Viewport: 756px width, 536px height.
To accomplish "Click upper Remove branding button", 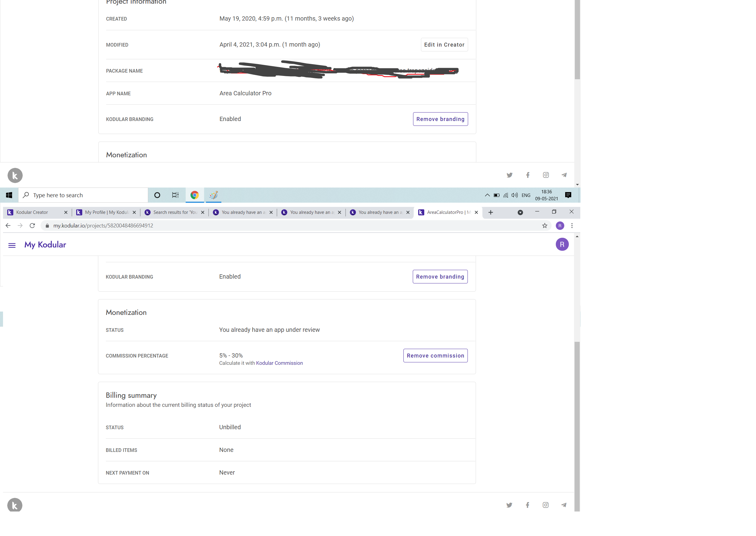I will point(440,119).
